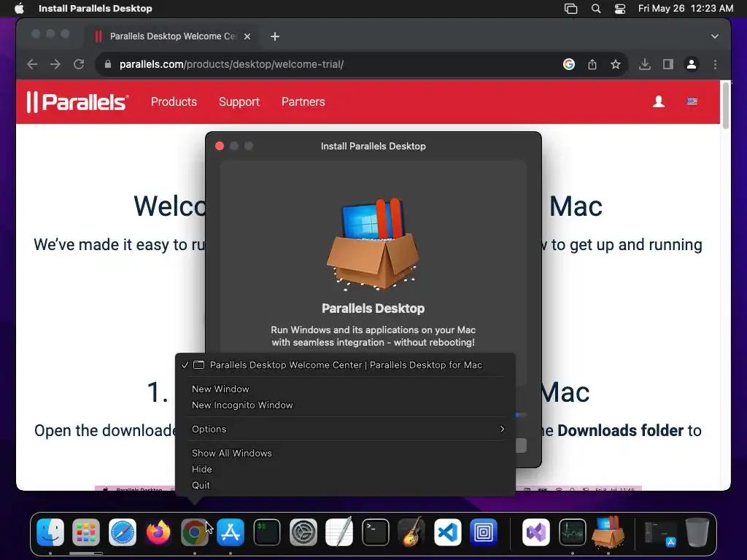The height and width of the screenshot is (560, 747).
Task: Close the Parallels Desktop Welcome Center tab
Action: coord(247,36)
